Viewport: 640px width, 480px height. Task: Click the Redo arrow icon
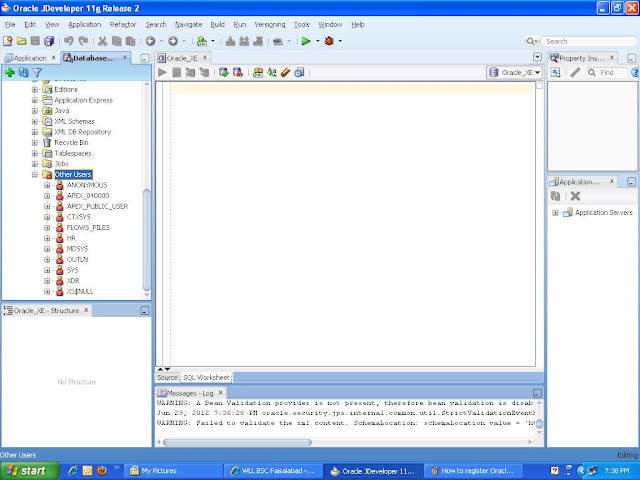pos(83,41)
